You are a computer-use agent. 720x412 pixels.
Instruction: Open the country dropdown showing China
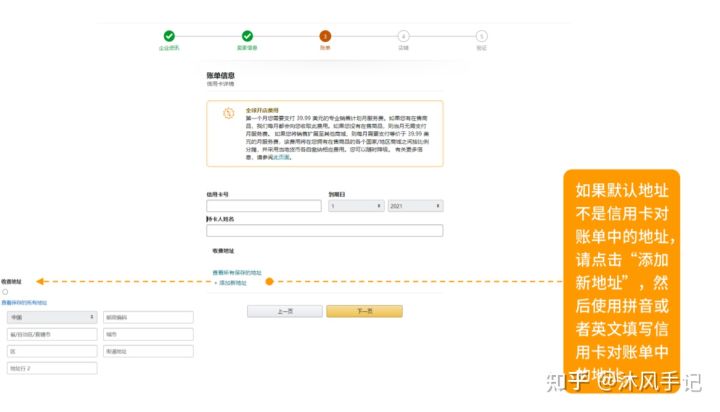(52, 317)
